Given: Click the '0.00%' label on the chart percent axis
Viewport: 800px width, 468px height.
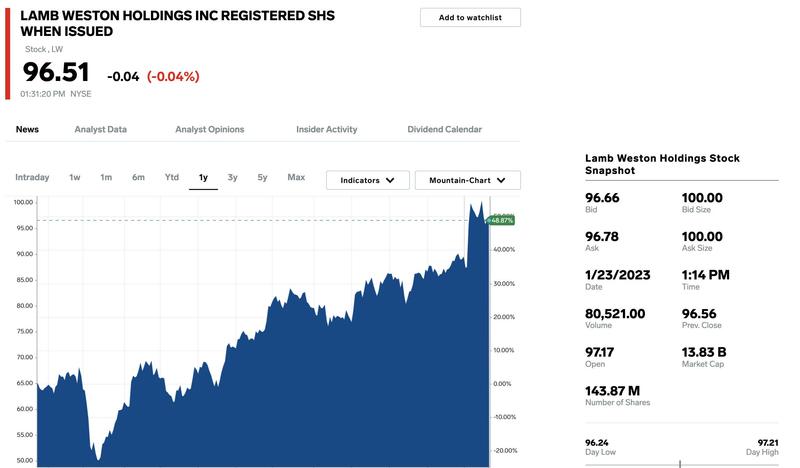Looking at the screenshot, I should [x=502, y=384].
